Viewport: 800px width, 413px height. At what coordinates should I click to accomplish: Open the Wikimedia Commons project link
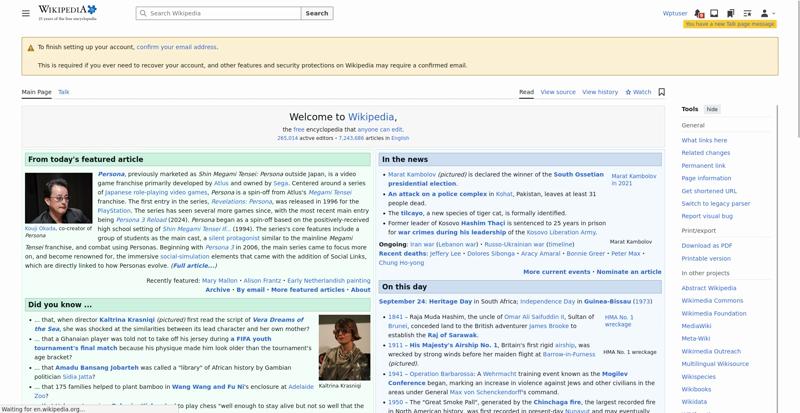coord(712,301)
